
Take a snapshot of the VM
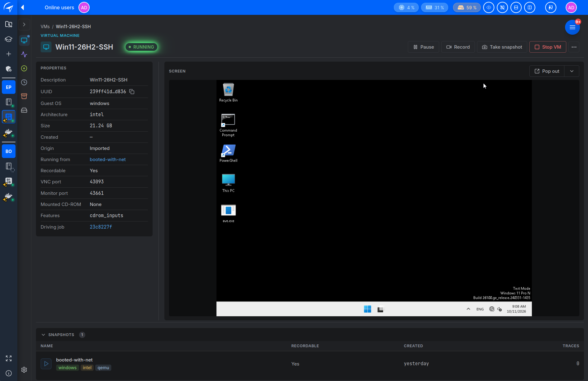[x=502, y=47]
